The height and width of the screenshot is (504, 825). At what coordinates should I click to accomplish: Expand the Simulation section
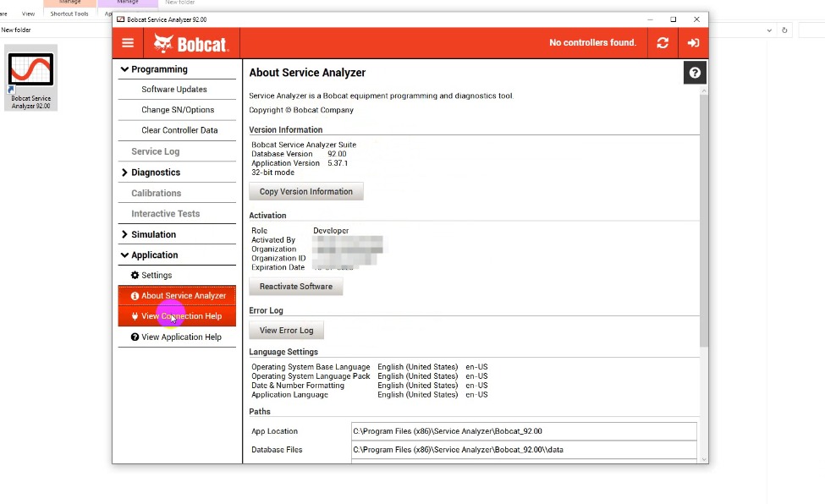(x=124, y=234)
